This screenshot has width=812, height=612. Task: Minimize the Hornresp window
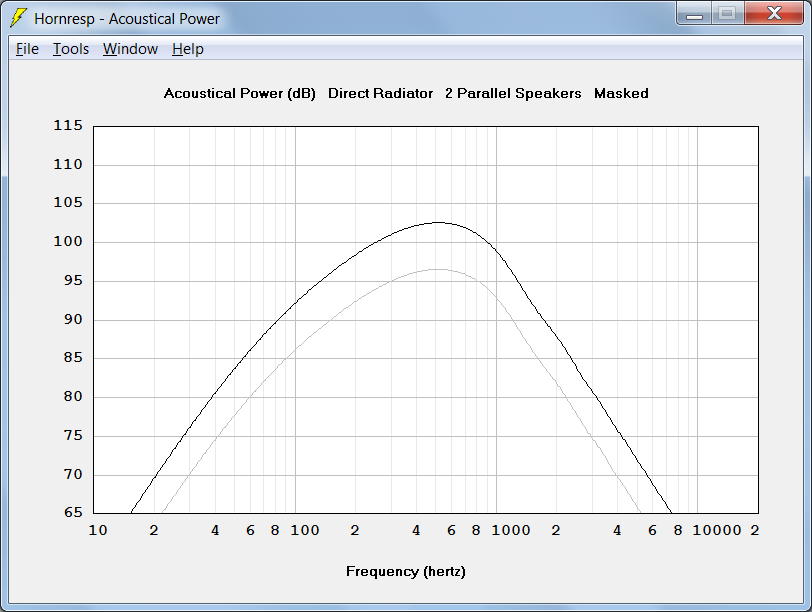coord(694,13)
